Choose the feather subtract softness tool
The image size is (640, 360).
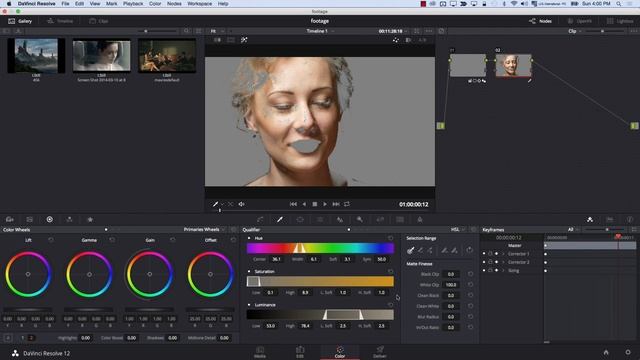pos(444,250)
